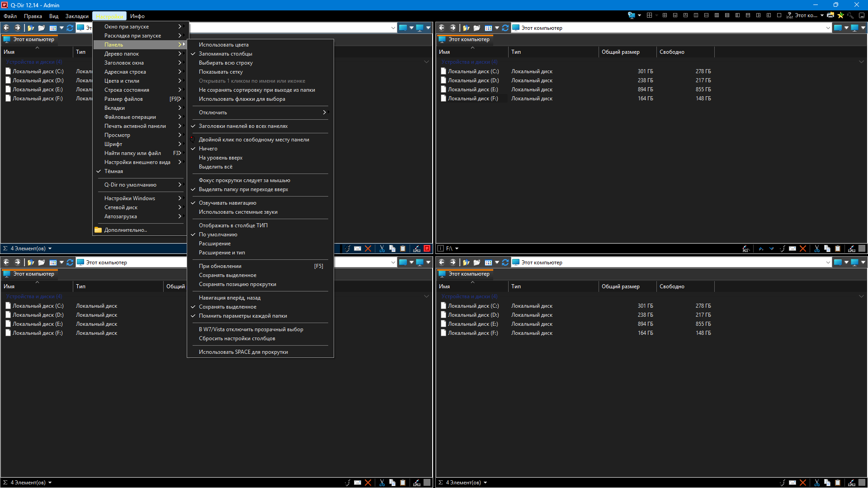The height and width of the screenshot is (488, 868).
Task: Switch to two stacked panes layout icon
Action: click(x=706, y=15)
